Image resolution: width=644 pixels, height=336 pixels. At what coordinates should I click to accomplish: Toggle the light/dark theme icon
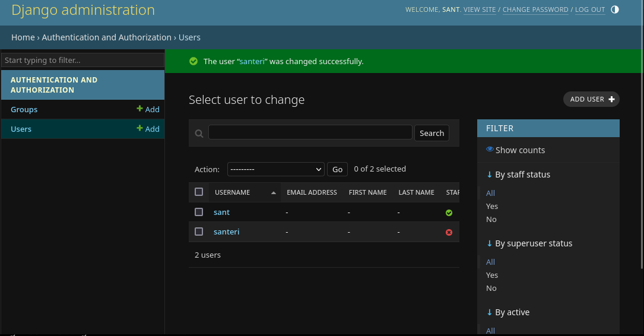(614, 9)
